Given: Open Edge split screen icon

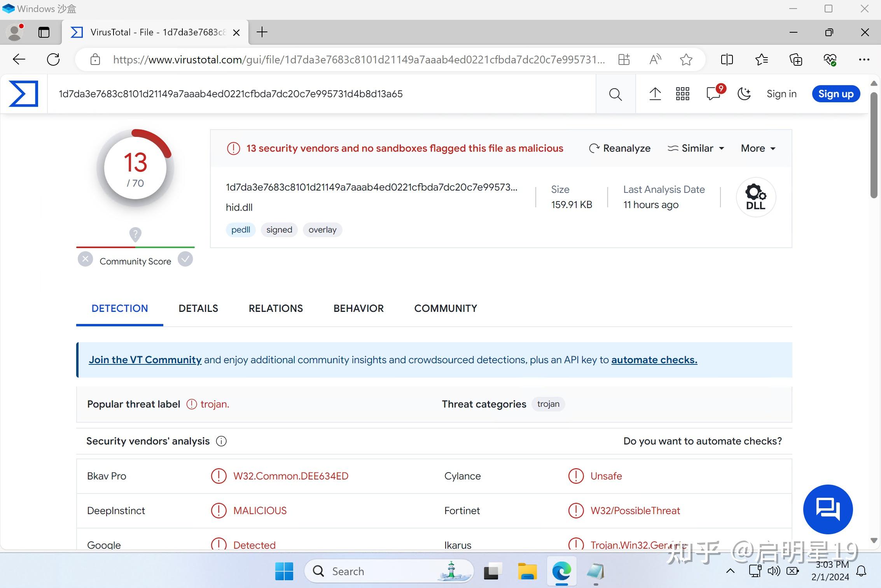Looking at the screenshot, I should [x=727, y=59].
